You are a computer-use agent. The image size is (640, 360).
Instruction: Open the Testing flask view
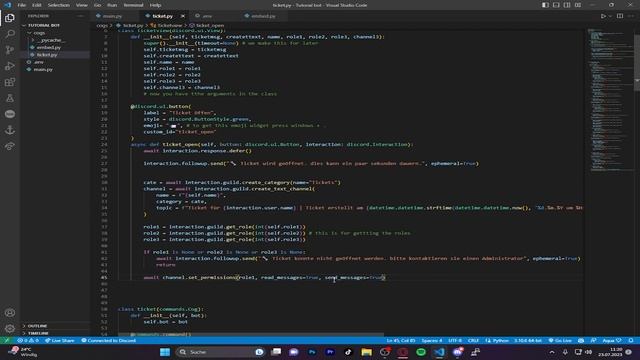click(x=10, y=98)
